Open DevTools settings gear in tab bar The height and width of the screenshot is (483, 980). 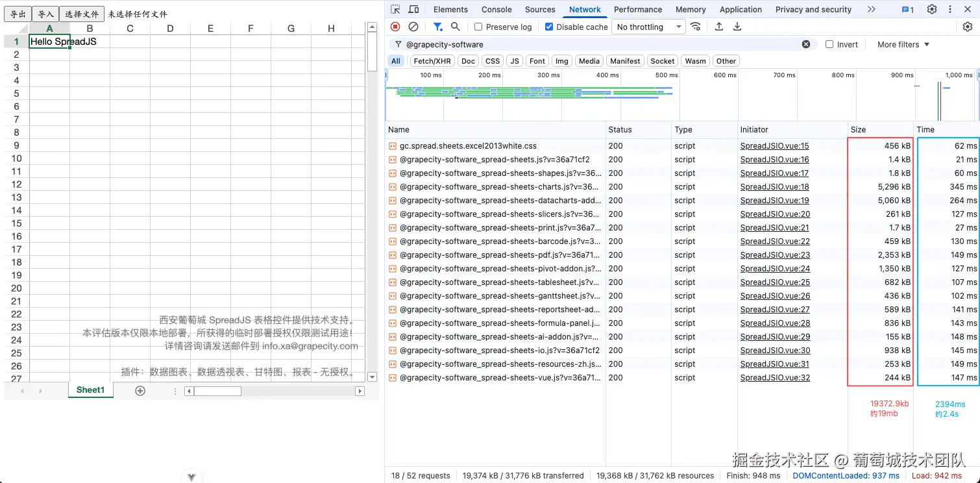[x=932, y=9]
